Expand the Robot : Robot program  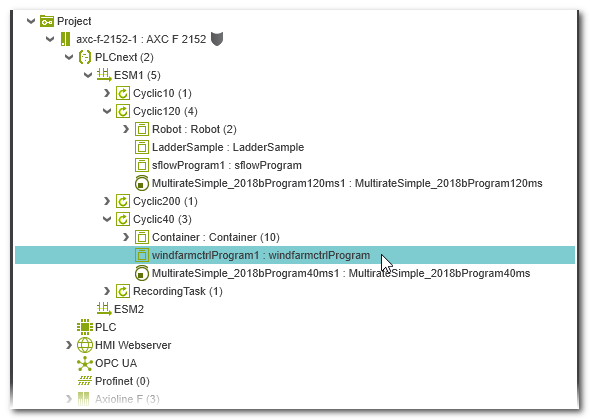[x=126, y=129]
